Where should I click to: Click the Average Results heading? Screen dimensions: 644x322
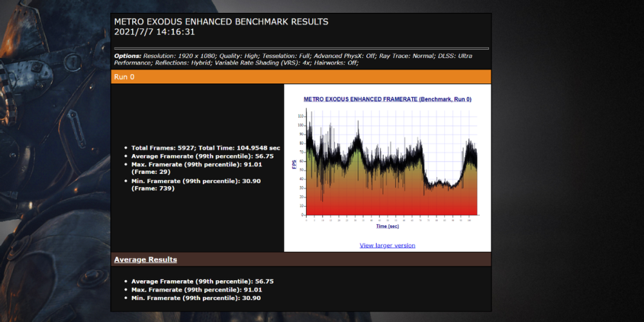pos(146,260)
